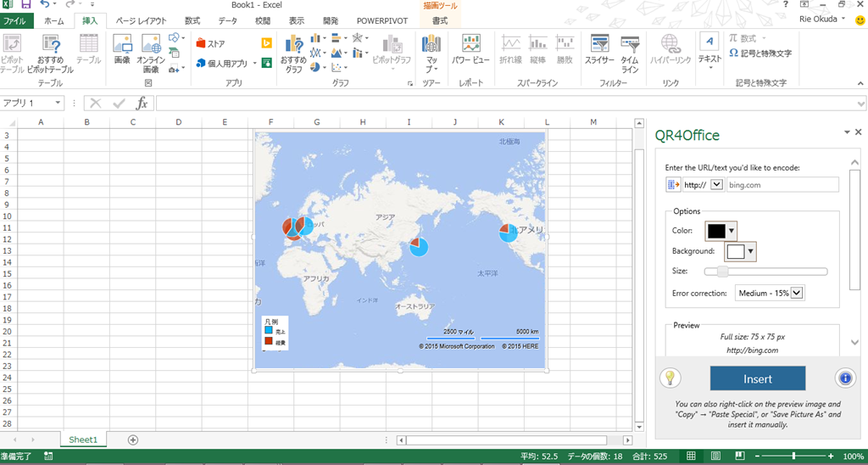Open the Help question mark
The height and width of the screenshot is (465, 868).
click(x=786, y=4)
